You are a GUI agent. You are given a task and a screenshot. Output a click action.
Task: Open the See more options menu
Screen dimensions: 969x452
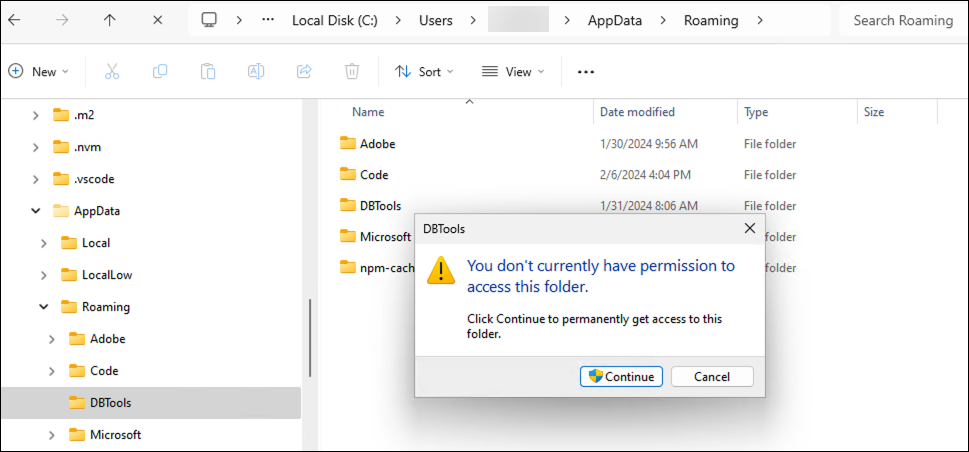(586, 72)
